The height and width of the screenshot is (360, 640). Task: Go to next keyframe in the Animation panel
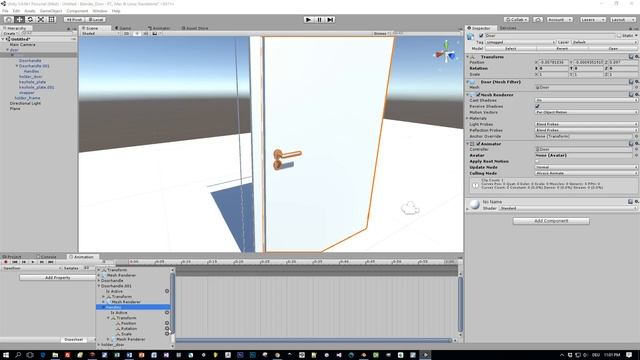pos(42,262)
